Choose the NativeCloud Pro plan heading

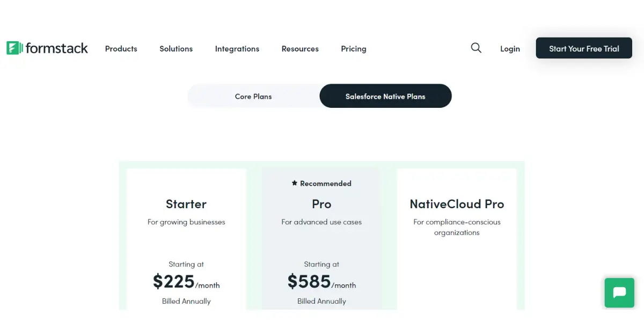[x=457, y=204]
